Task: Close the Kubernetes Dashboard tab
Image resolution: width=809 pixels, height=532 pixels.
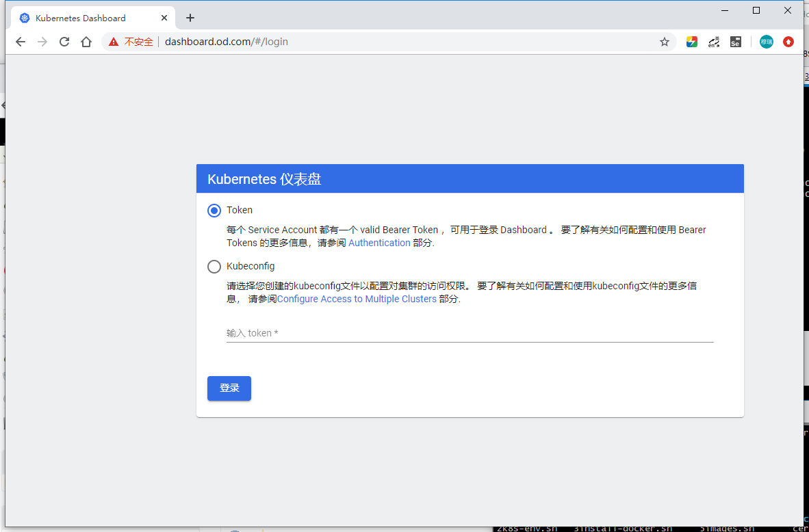Action: pos(164,18)
